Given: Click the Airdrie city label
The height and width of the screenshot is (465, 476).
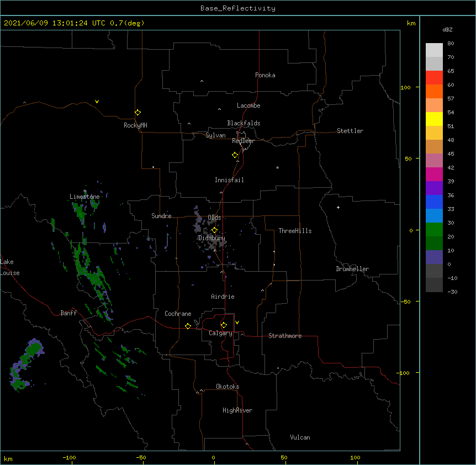Looking at the screenshot, I should tap(223, 297).
